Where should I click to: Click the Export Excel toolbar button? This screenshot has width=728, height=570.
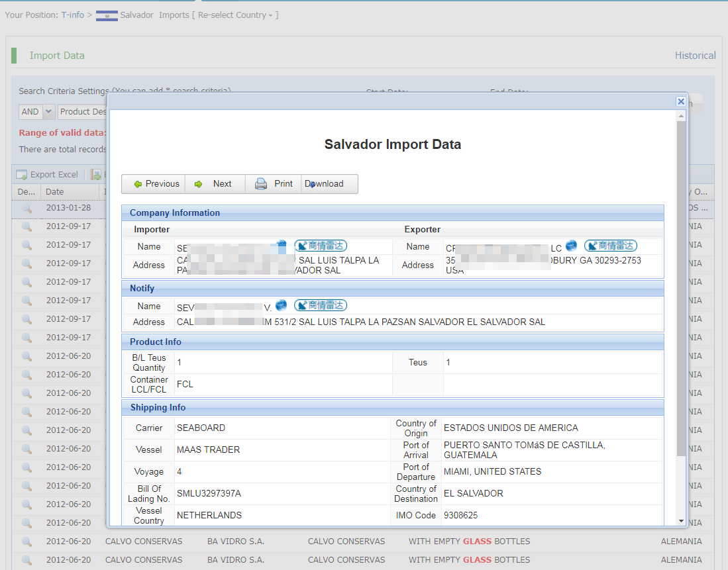(x=47, y=175)
